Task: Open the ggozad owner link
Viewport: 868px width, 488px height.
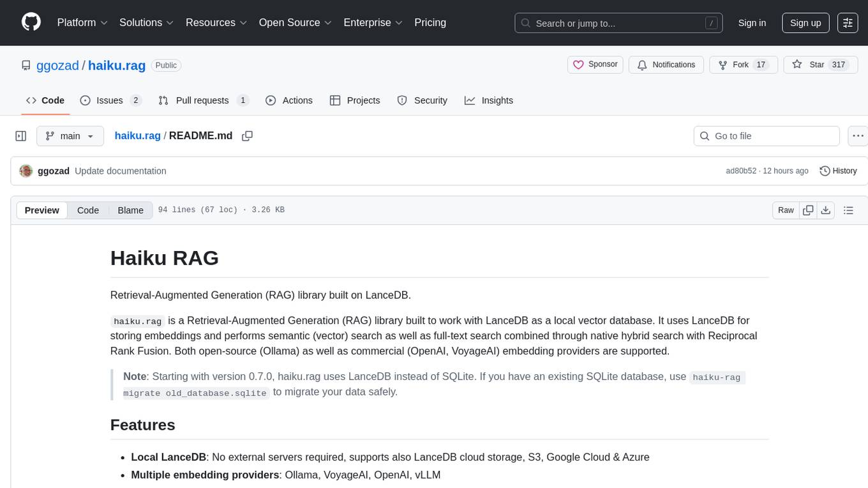Action: click(x=59, y=65)
